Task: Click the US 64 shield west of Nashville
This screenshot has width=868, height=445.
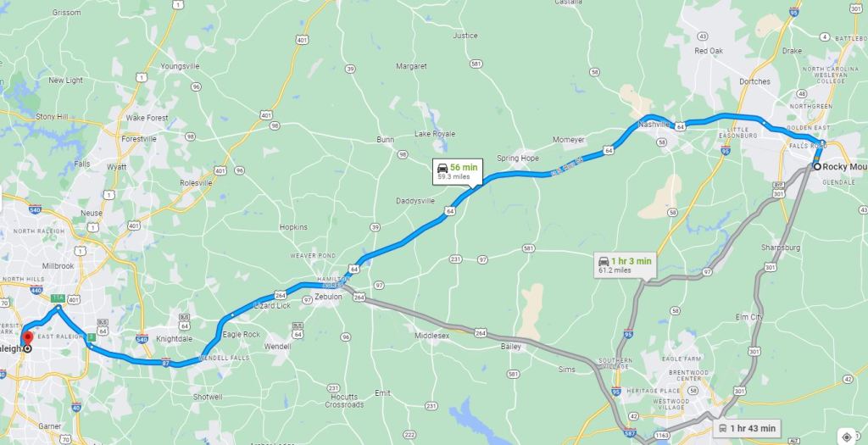Action: click(609, 150)
